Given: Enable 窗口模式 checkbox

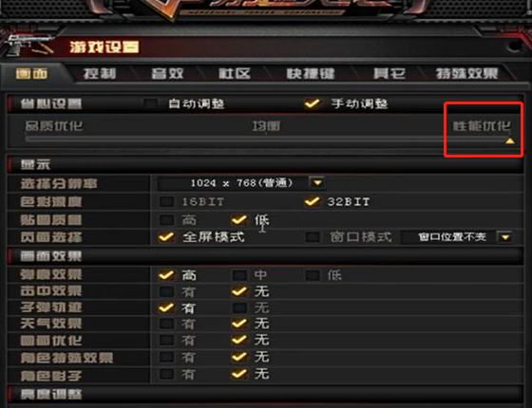Looking at the screenshot, I should pos(313,237).
